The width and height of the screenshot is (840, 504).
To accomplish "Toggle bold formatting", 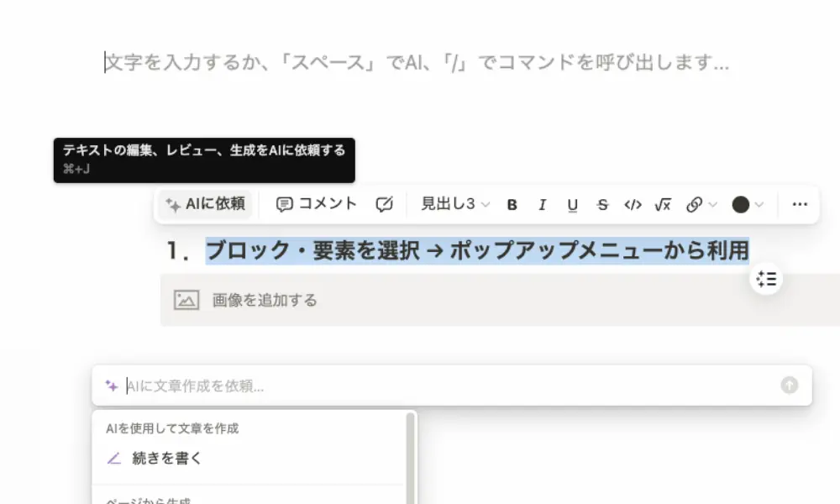I will [x=512, y=205].
